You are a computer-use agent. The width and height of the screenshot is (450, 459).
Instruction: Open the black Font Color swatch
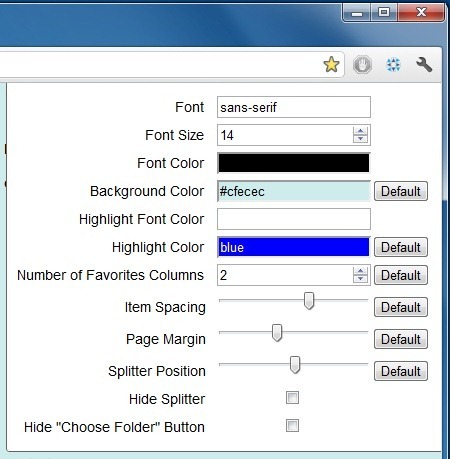tap(294, 163)
